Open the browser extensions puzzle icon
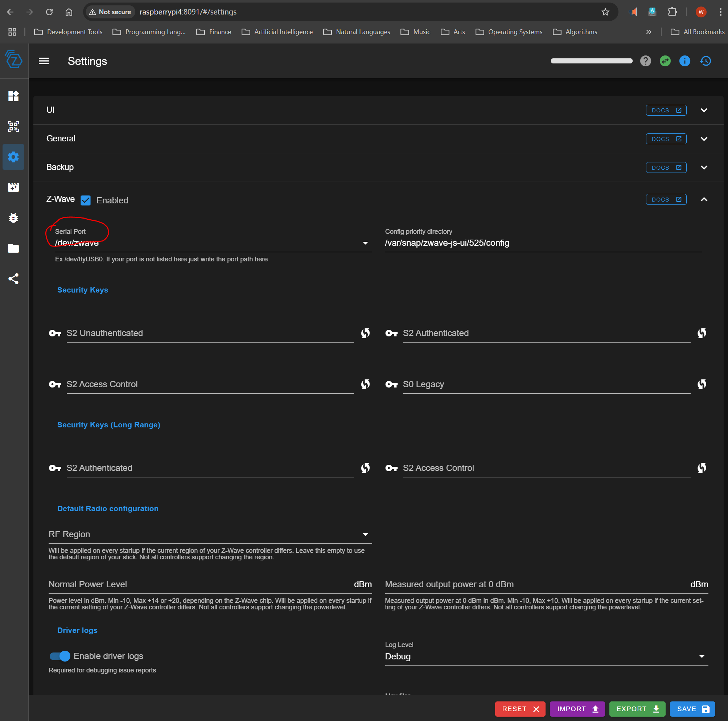The height and width of the screenshot is (721, 728). 672,12
